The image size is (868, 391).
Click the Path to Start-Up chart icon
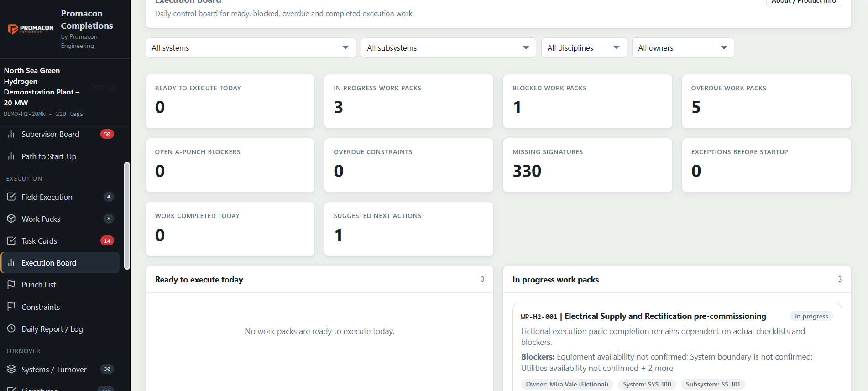click(x=11, y=156)
